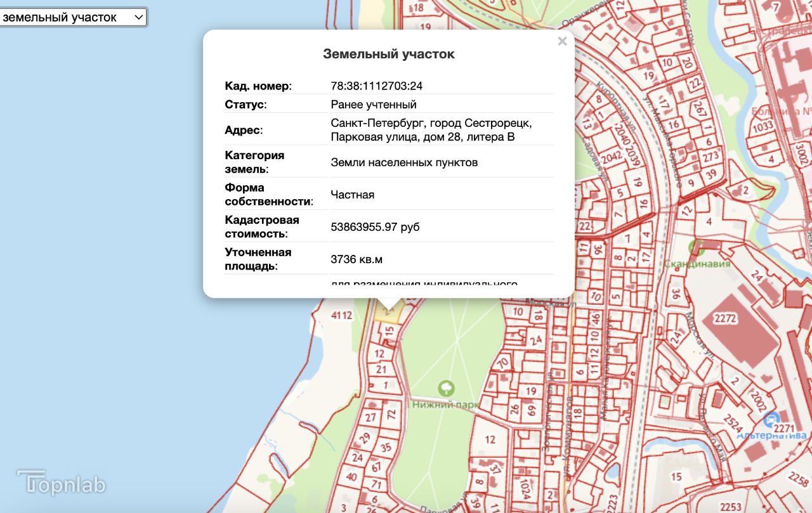The height and width of the screenshot is (513, 812).
Task: Click the area value 3736 кв.м
Action: coord(357,259)
